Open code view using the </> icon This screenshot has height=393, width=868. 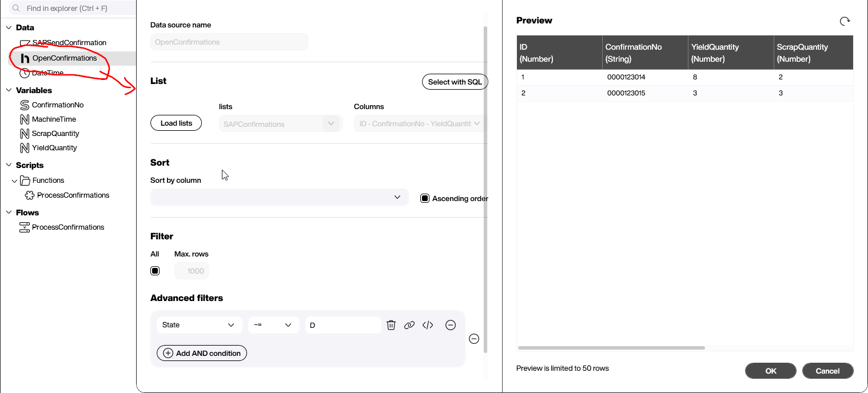coord(428,324)
